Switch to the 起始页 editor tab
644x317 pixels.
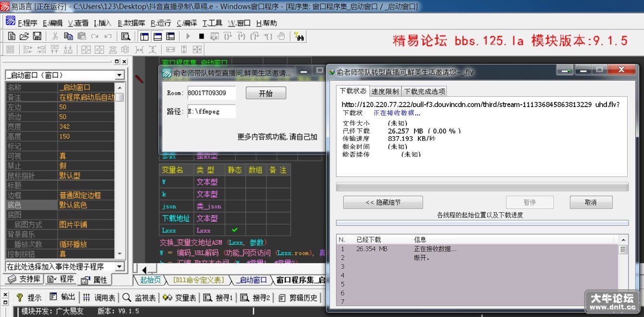pos(150,280)
